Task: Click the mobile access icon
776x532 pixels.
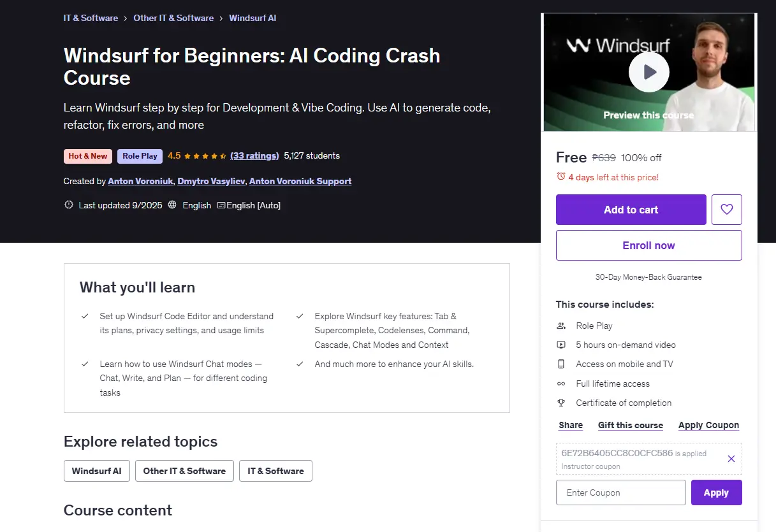Action: [x=561, y=364]
